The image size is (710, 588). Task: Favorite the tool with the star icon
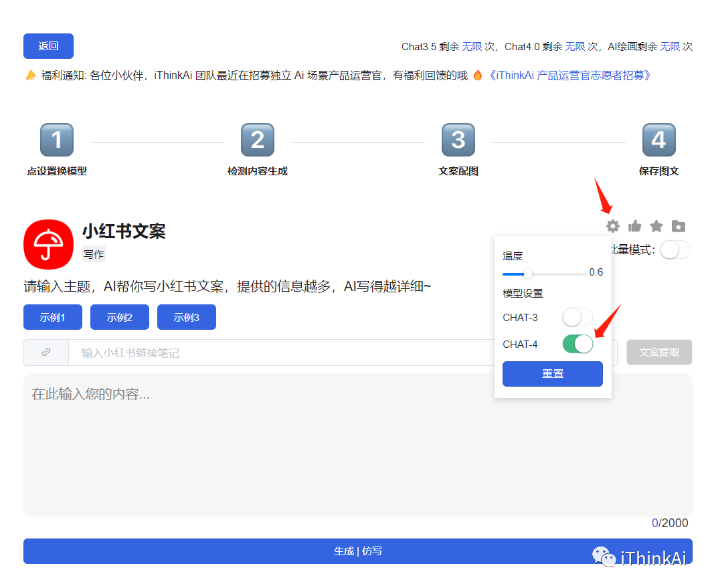[x=656, y=226]
